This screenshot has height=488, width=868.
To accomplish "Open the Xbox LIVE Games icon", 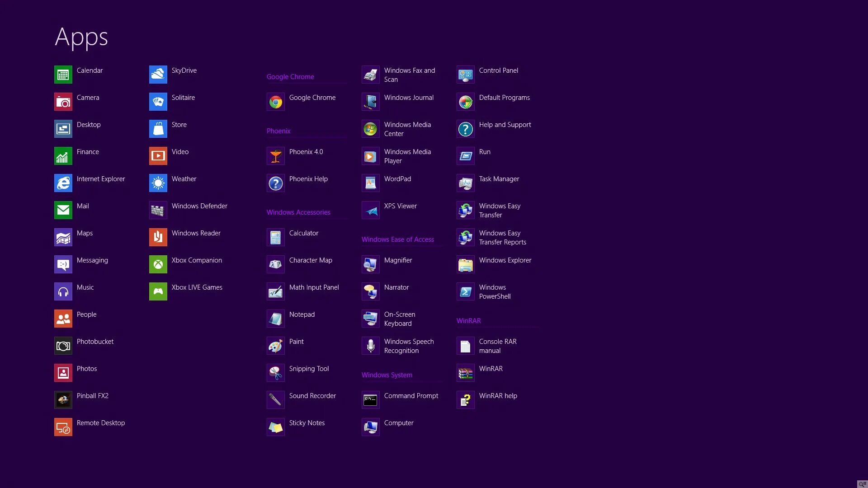I will pyautogui.click(x=158, y=291).
